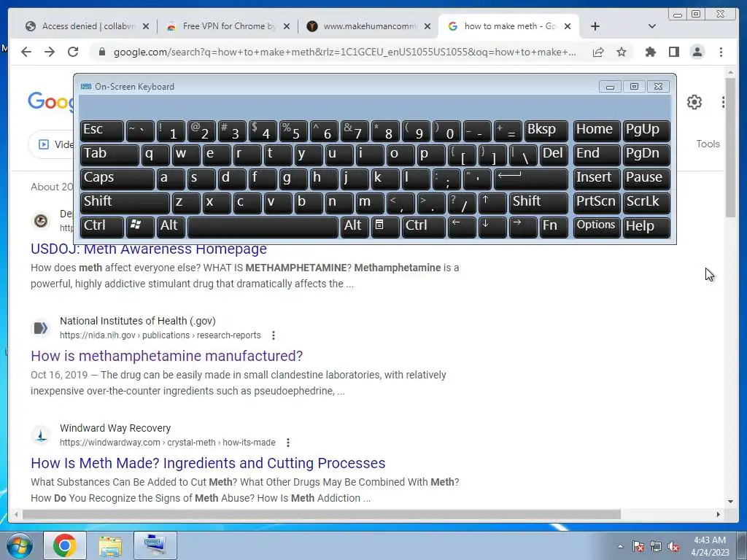Click the left arrow key on keyboard
This screenshot has width=747, height=560.
[462, 227]
